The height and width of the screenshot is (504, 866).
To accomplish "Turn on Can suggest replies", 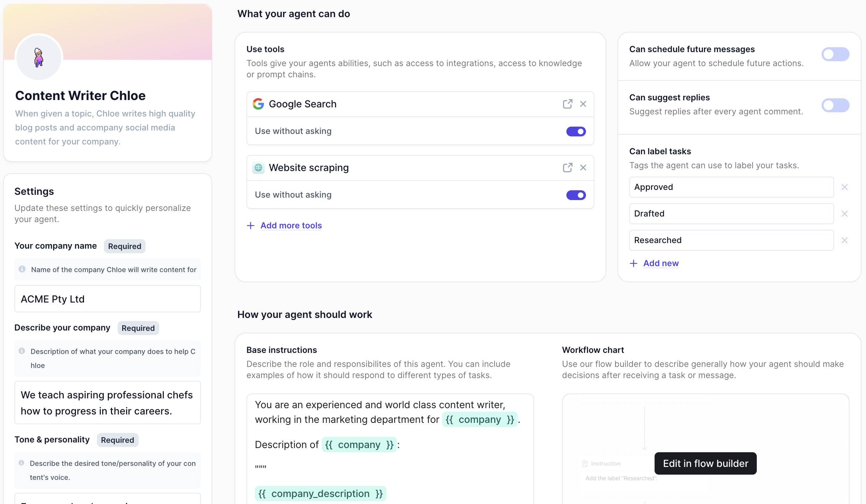I will pyautogui.click(x=835, y=105).
